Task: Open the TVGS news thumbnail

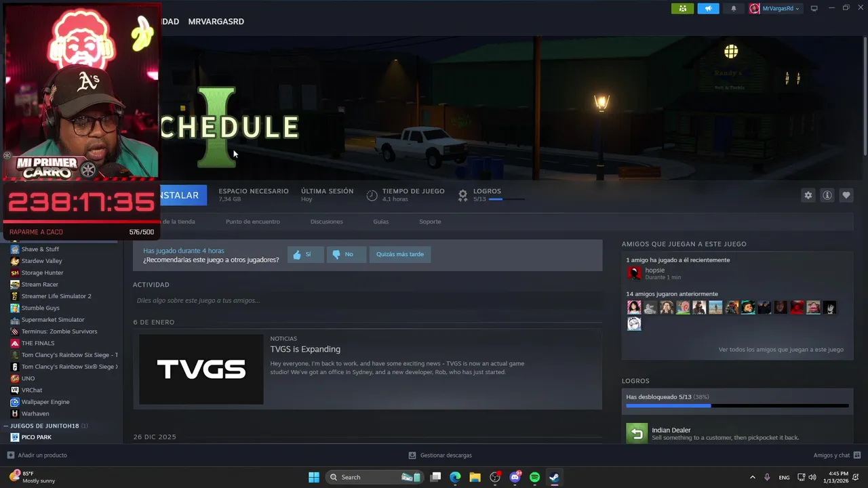Action: pyautogui.click(x=201, y=369)
